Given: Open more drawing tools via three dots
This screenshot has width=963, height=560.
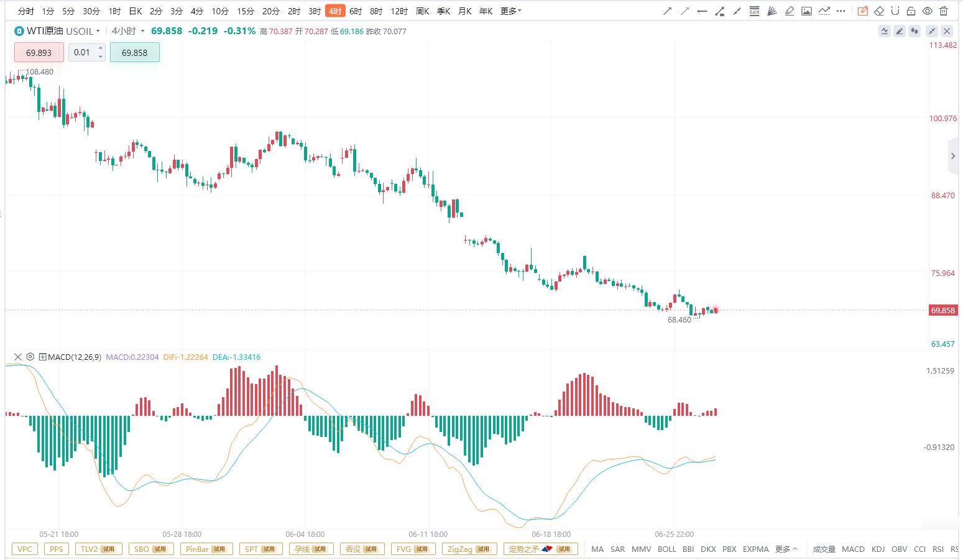Looking at the screenshot, I should coord(842,11).
